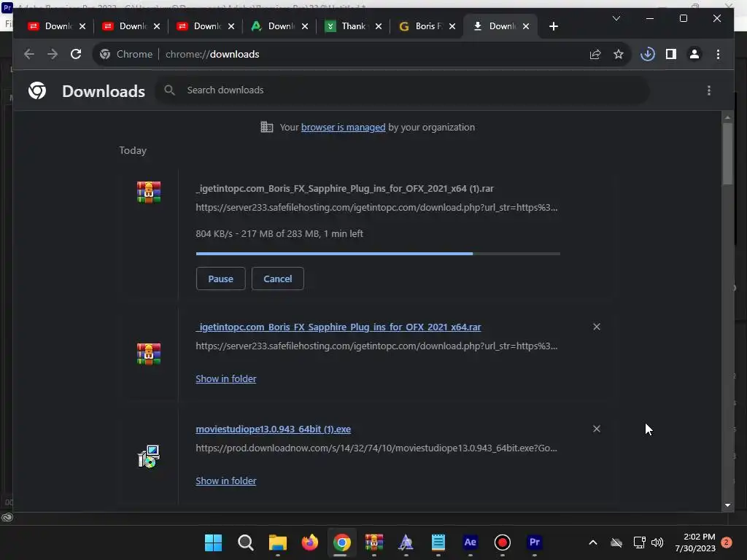Screen dimensions: 747x560
Task: Click the browser back arrow
Action: [x=29, y=54]
